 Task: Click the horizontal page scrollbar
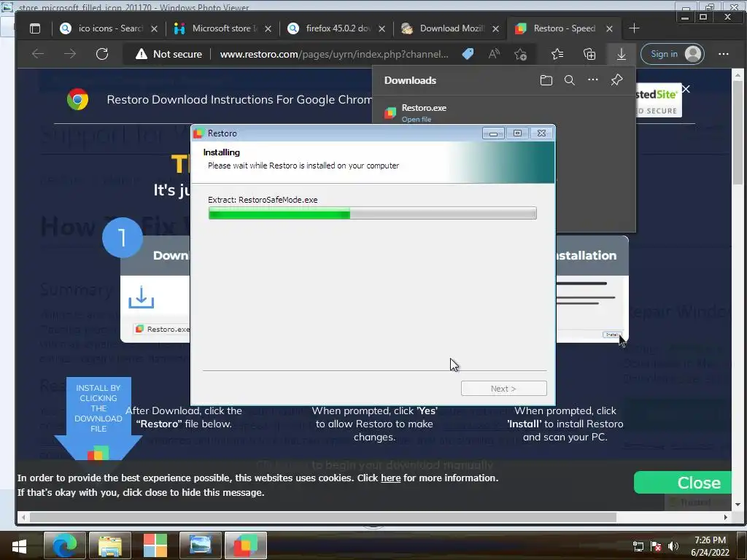coord(323,517)
